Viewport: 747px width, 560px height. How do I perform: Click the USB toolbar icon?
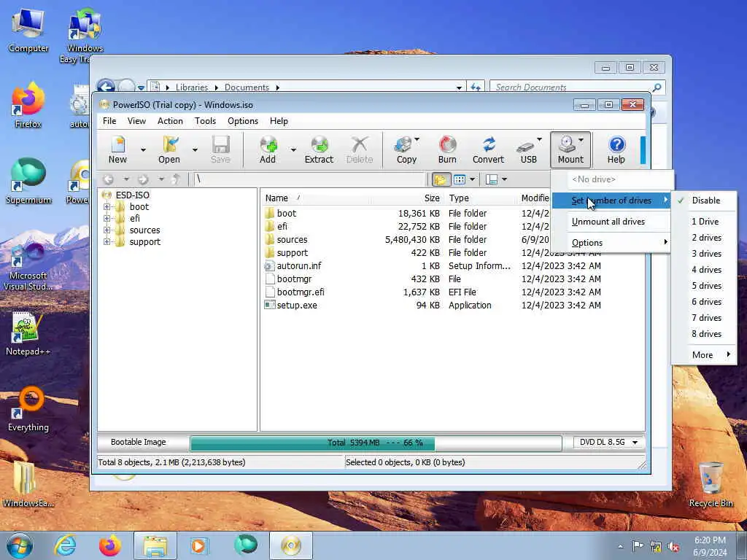coord(528,149)
